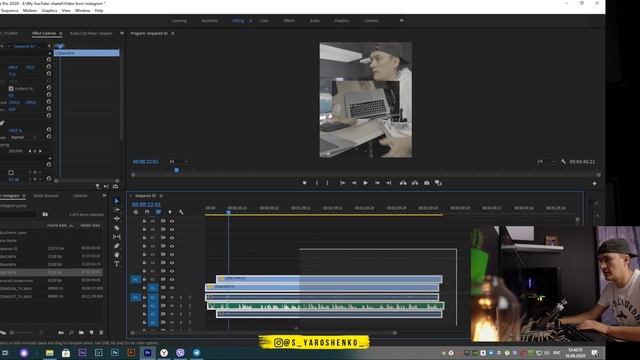This screenshot has height=360, width=640.
Task: Switch to the Effects workspace
Action: pyautogui.click(x=289, y=21)
